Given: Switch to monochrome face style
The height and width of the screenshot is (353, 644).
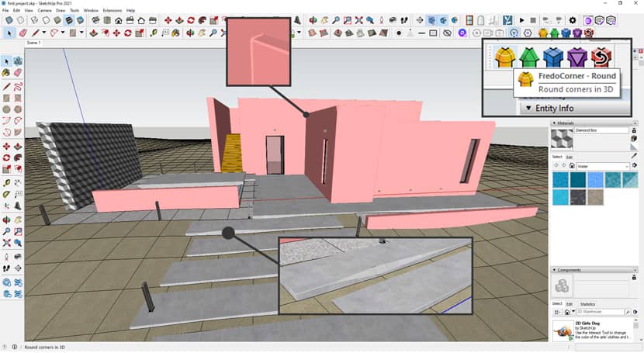Looking at the screenshot, I should [81, 20].
